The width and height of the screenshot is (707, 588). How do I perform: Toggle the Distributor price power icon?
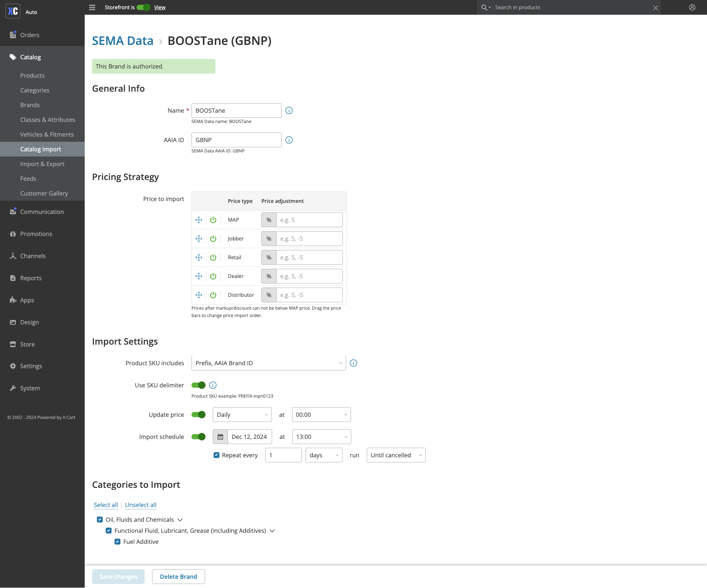(213, 295)
